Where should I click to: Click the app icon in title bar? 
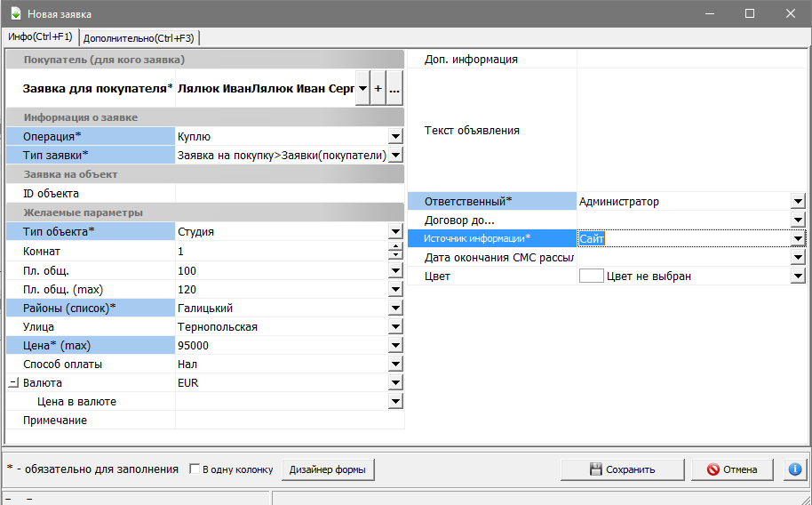click(x=14, y=13)
